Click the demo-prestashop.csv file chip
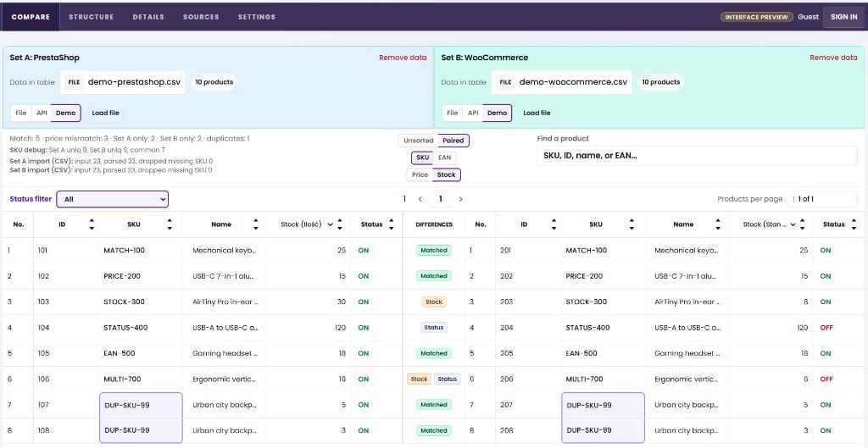Image resolution: width=868 pixels, height=448 pixels. tap(124, 82)
